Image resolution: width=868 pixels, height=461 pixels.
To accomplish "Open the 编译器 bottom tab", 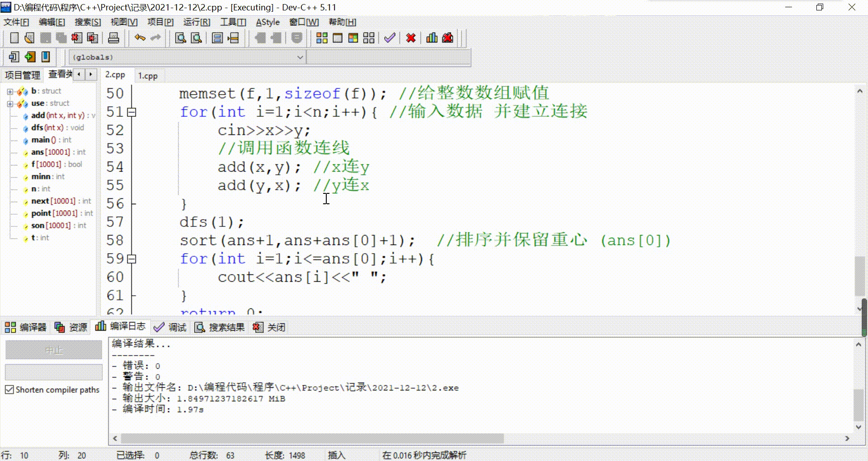I will click(x=26, y=327).
